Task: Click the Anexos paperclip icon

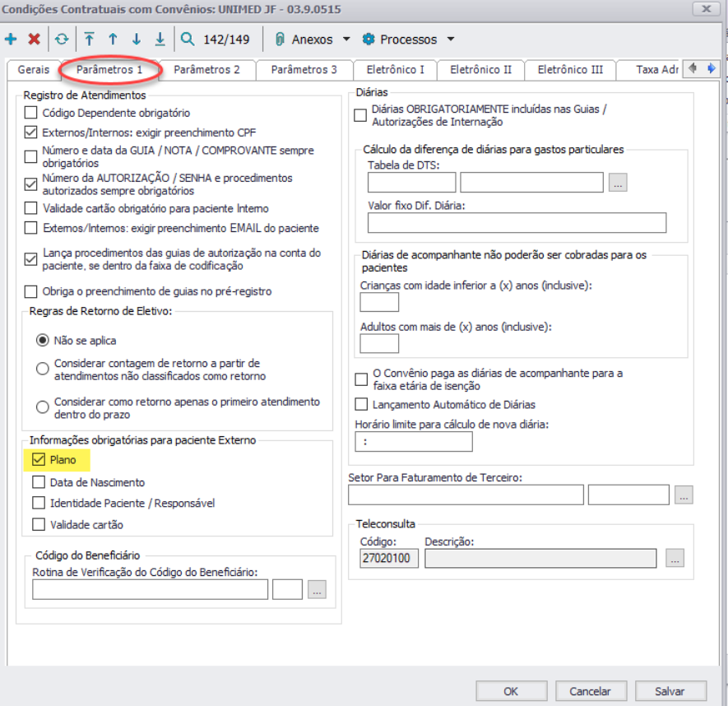Action: coord(280,39)
